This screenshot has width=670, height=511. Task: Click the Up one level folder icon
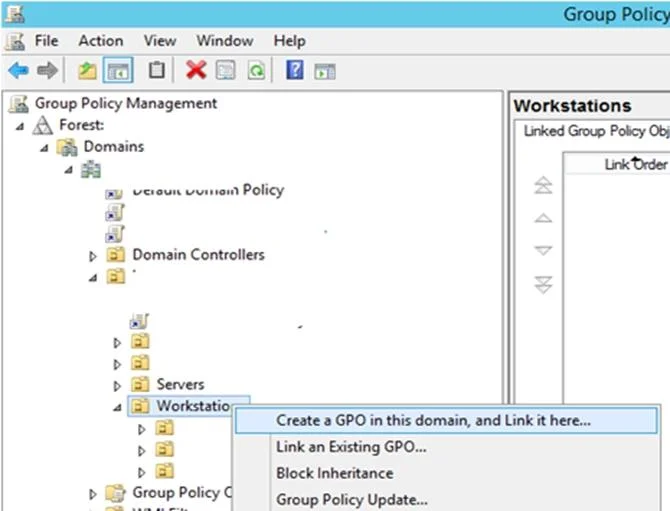pos(87,70)
